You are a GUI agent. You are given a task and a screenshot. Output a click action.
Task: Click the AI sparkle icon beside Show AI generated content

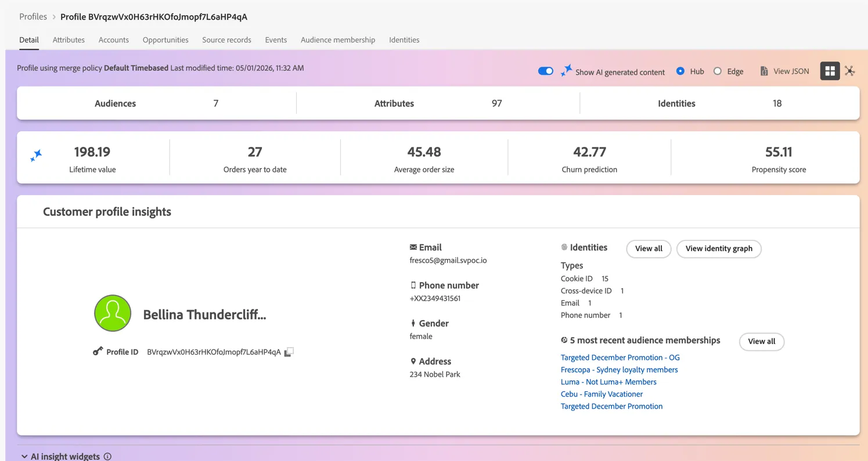566,71
